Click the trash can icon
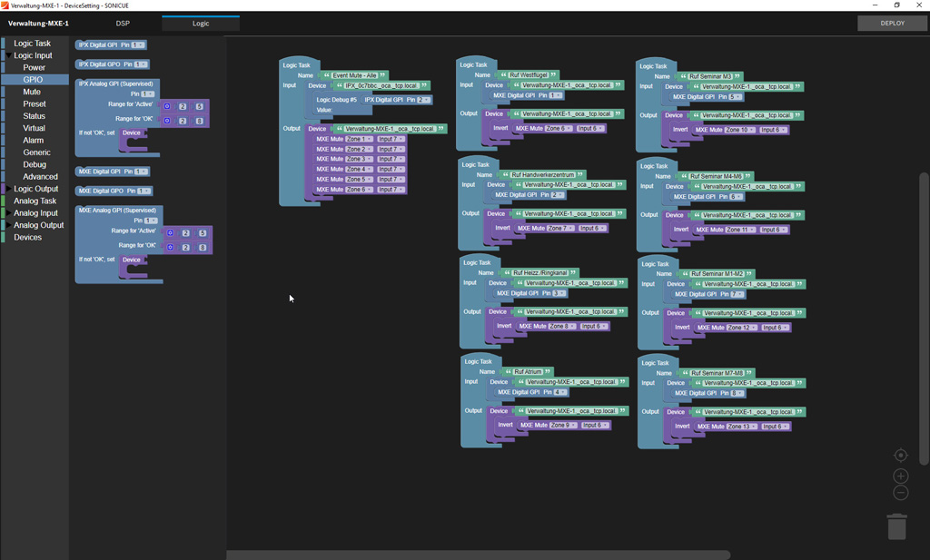This screenshot has width=930, height=560. [x=896, y=526]
